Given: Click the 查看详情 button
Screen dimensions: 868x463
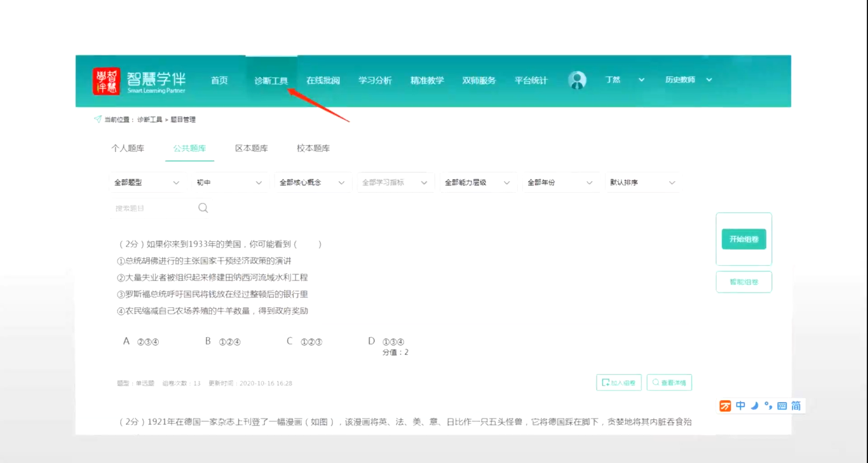Looking at the screenshot, I should pyautogui.click(x=669, y=383).
